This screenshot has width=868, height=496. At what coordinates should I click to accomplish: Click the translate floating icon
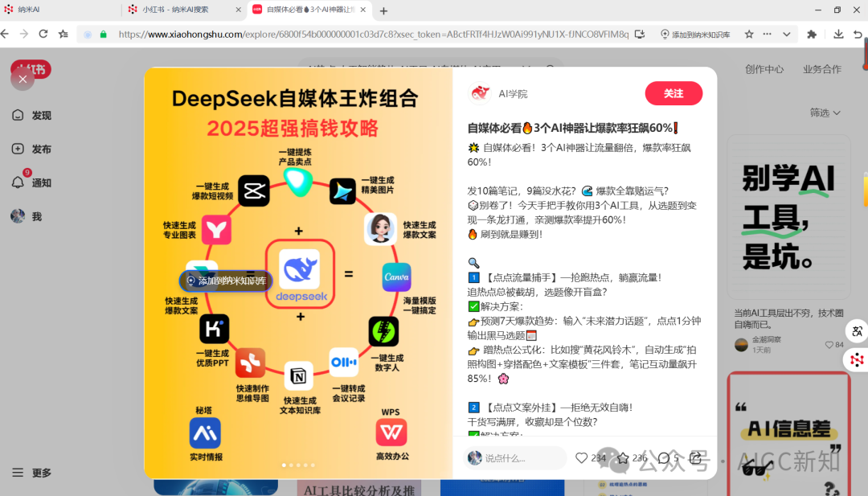[x=857, y=331]
